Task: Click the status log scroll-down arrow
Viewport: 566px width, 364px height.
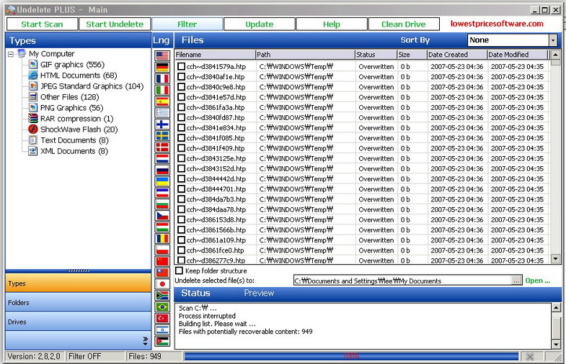Action: 556,344
